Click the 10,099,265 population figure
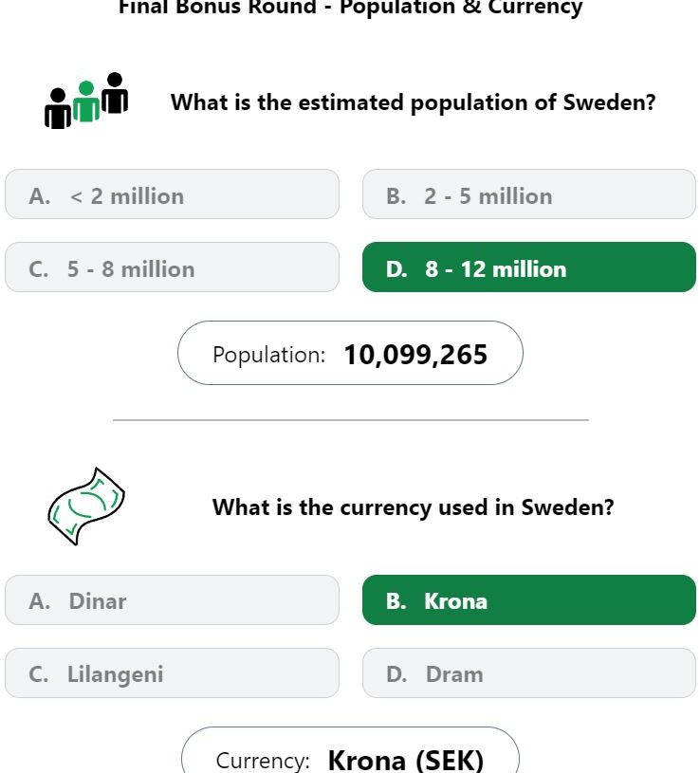700x773 pixels. (x=415, y=355)
